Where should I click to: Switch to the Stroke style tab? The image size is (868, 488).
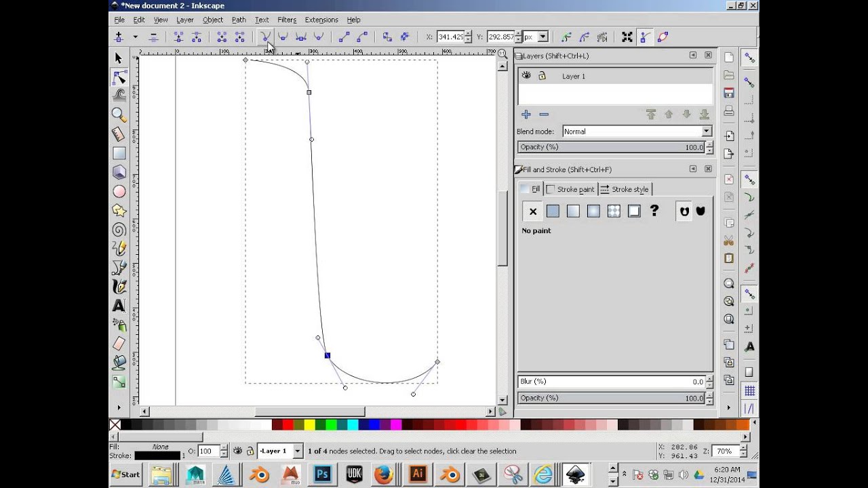(625, 189)
